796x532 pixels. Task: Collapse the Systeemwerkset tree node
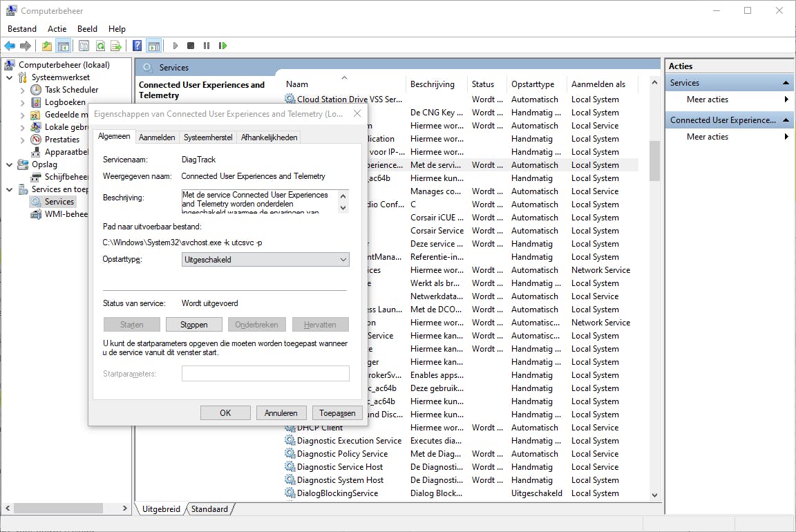10,77
